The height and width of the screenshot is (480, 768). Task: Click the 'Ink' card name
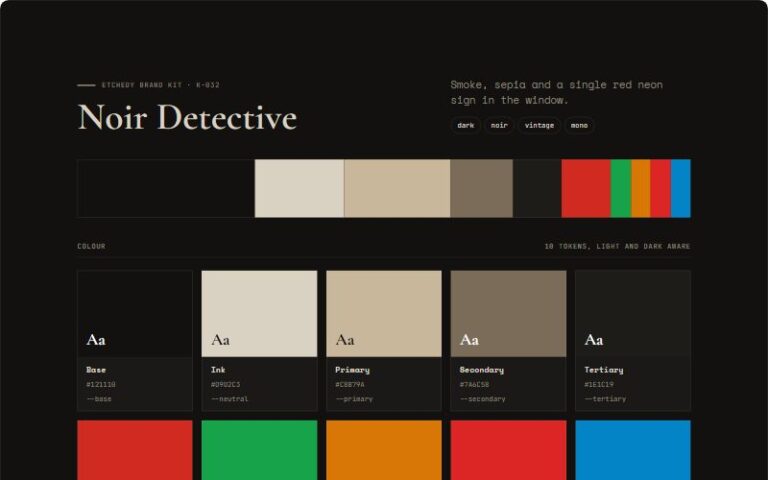[x=218, y=370]
